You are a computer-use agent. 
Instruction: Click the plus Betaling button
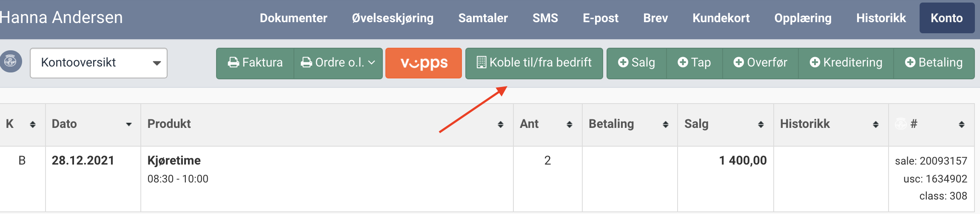pos(934,63)
